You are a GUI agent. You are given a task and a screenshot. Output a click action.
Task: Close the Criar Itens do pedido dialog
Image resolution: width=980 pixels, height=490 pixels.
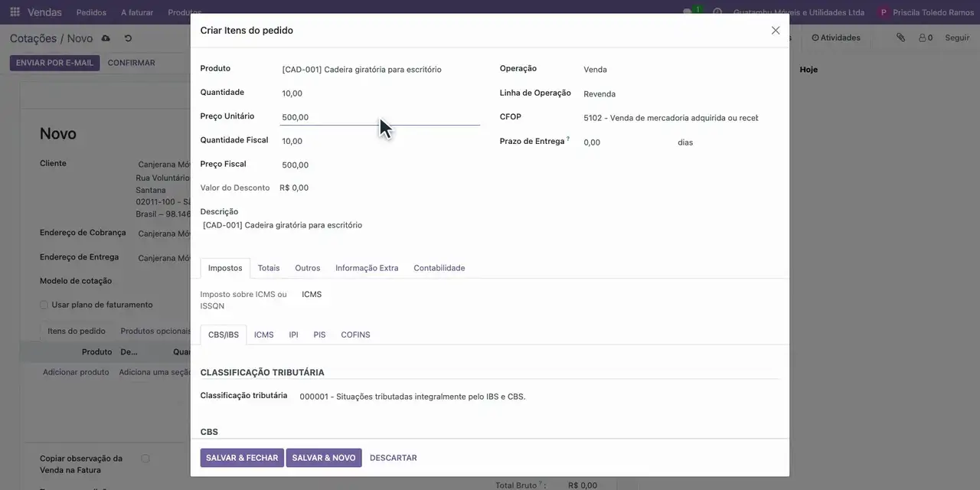click(776, 31)
